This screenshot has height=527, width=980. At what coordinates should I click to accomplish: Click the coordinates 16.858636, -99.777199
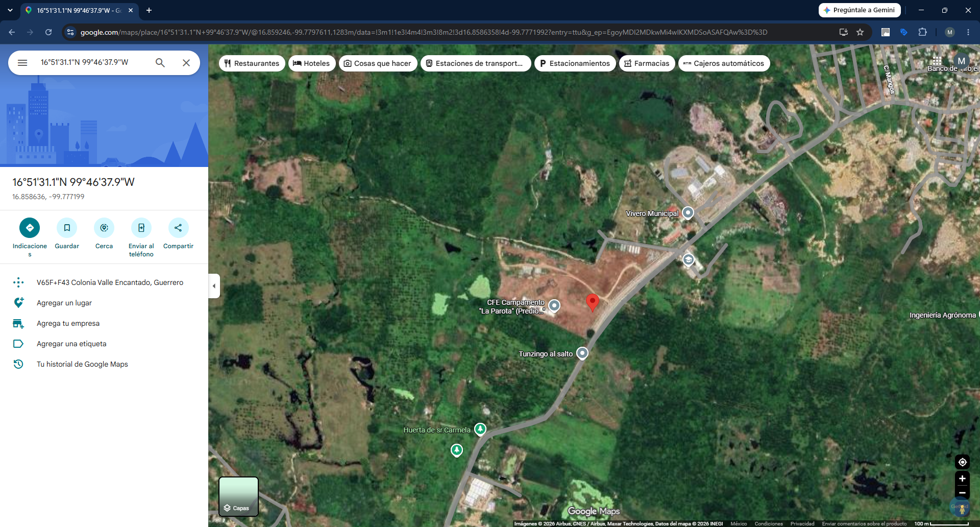(48, 197)
